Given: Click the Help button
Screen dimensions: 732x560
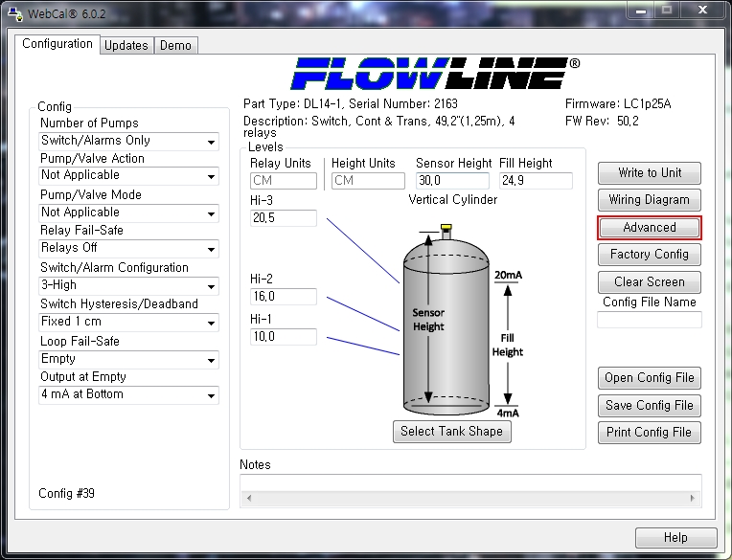Looking at the screenshot, I should [675, 538].
